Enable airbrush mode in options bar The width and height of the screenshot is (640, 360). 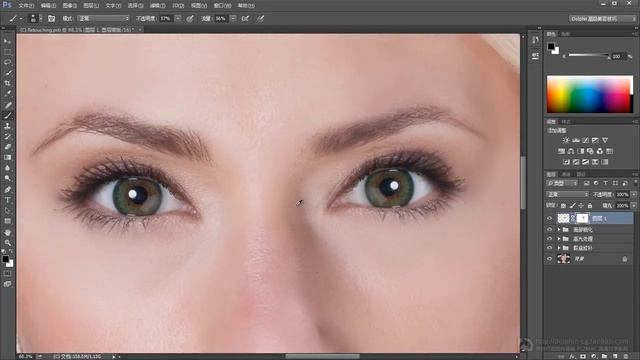245,18
